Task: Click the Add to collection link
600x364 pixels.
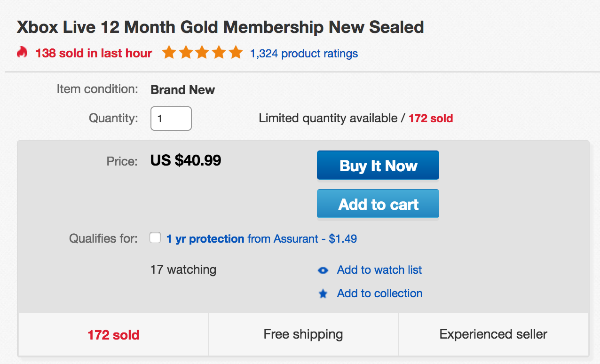Action: 379,293
